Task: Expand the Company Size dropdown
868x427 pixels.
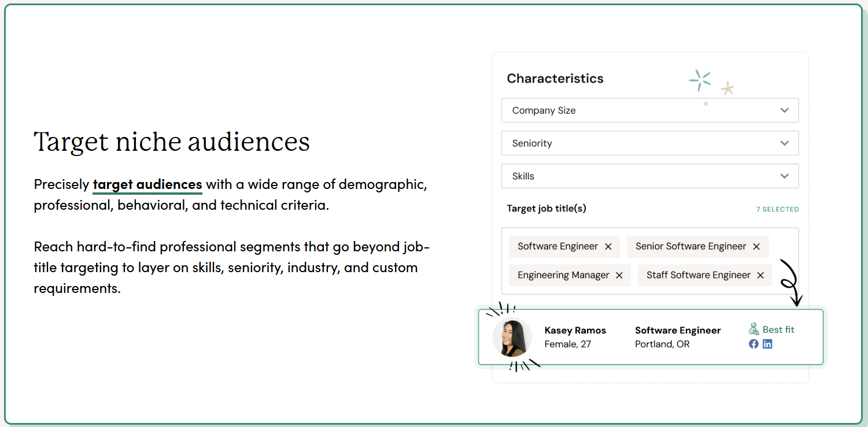Action: click(649, 110)
